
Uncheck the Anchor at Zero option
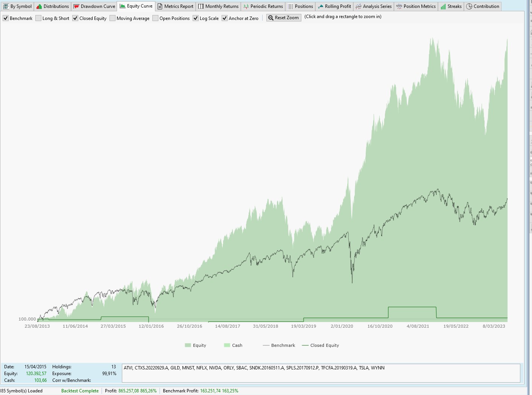tap(225, 18)
